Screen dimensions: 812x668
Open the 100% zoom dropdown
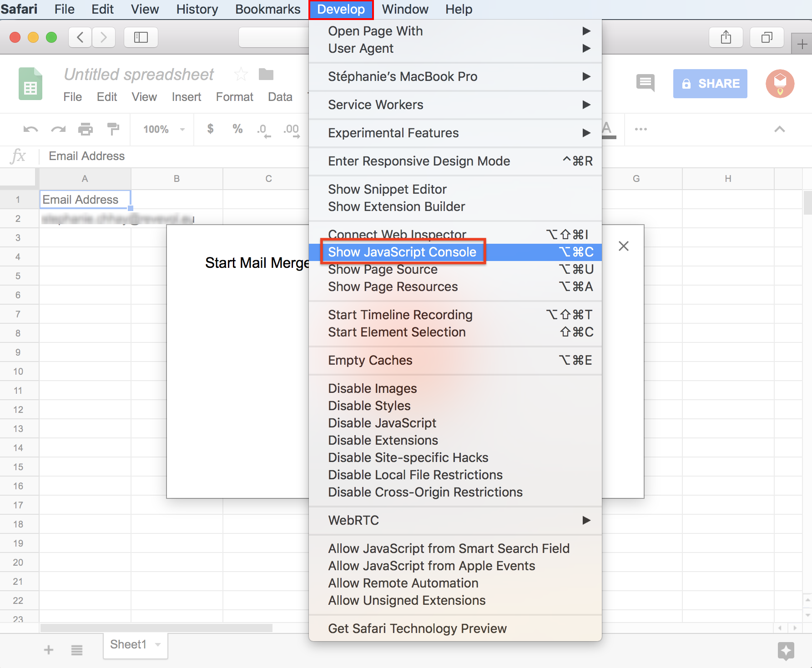[x=164, y=130]
